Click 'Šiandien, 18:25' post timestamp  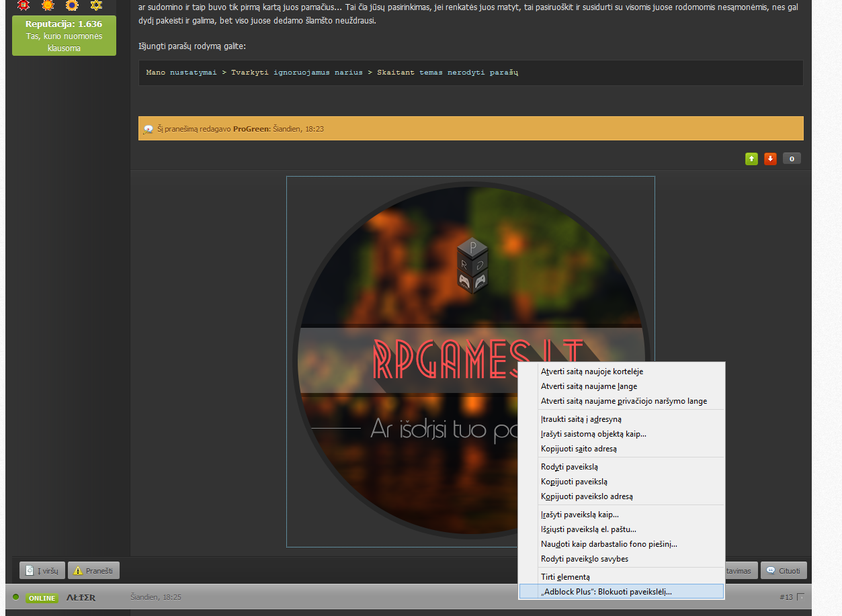pyautogui.click(x=156, y=597)
